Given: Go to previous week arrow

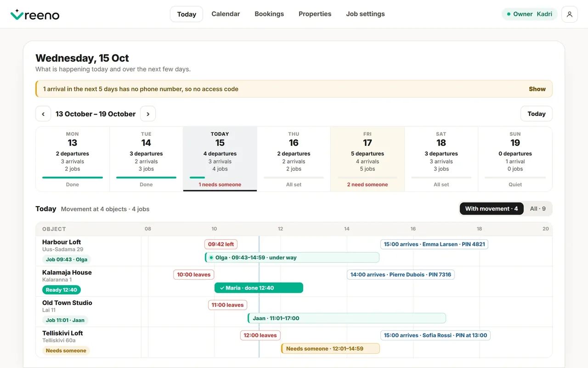Looking at the screenshot, I should coord(43,114).
